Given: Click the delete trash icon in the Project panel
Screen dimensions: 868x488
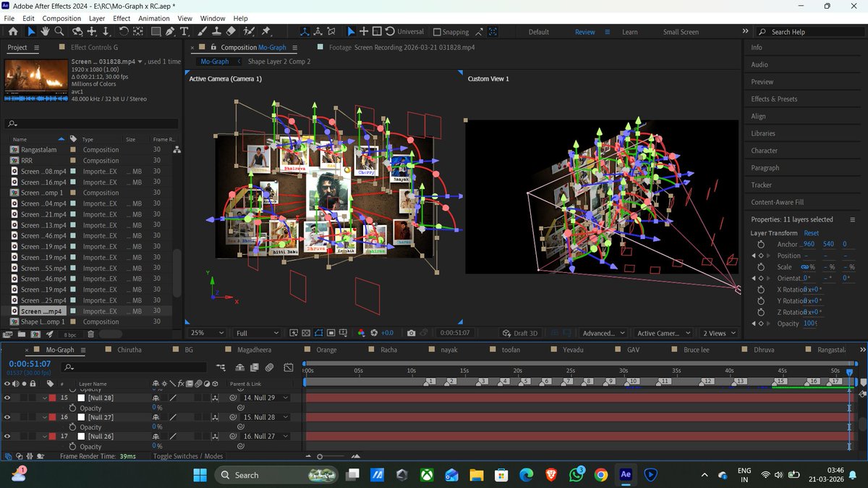Looking at the screenshot, I should point(90,334).
